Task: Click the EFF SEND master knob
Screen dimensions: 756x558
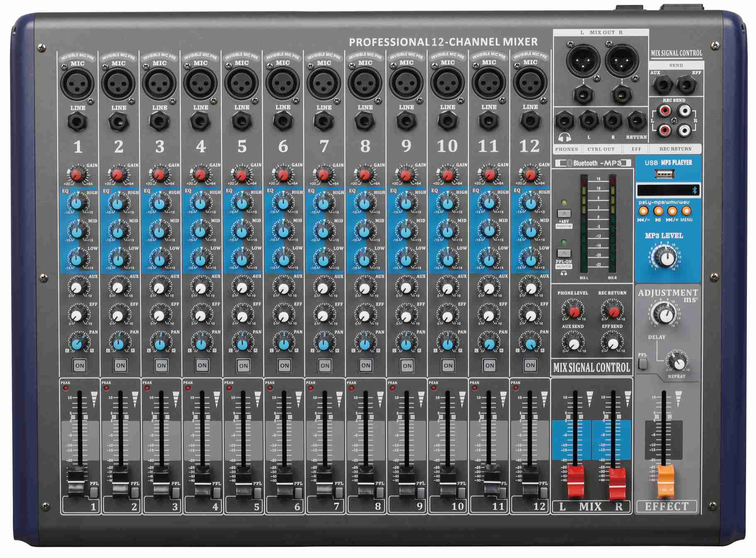Action: (613, 343)
